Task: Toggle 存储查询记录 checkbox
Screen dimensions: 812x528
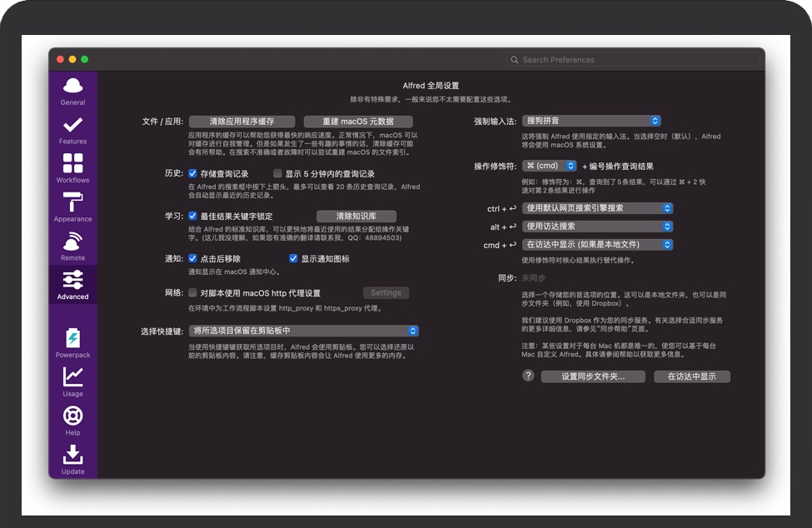Action: (x=193, y=174)
